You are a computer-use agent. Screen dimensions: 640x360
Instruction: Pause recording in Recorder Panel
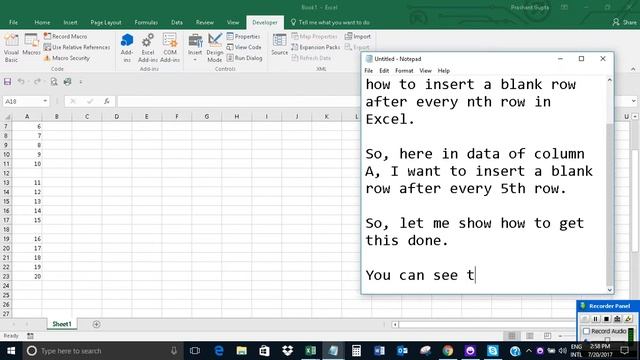point(595,319)
